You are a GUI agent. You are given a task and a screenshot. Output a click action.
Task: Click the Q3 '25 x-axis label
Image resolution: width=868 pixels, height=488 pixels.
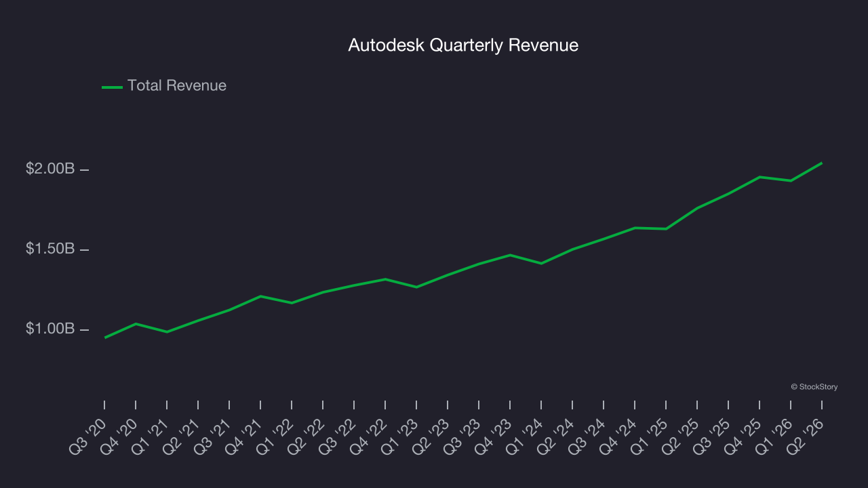713,436
